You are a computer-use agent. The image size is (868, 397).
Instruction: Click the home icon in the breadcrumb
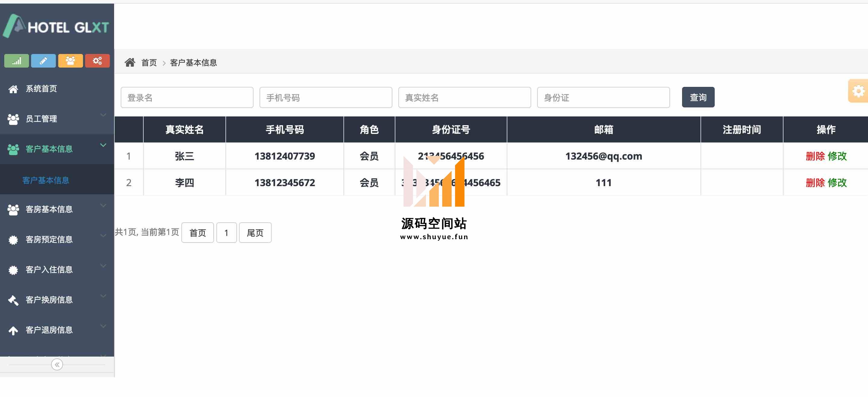[x=130, y=63]
